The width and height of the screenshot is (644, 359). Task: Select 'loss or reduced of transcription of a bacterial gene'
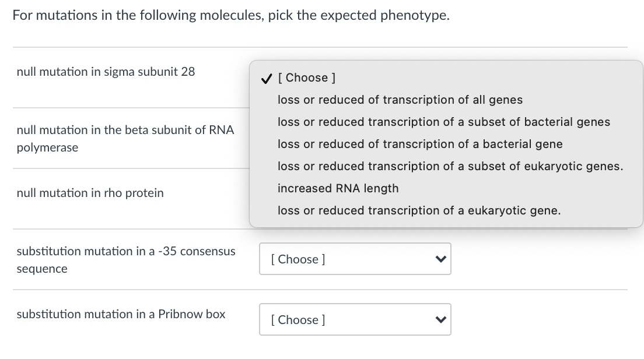(x=421, y=144)
